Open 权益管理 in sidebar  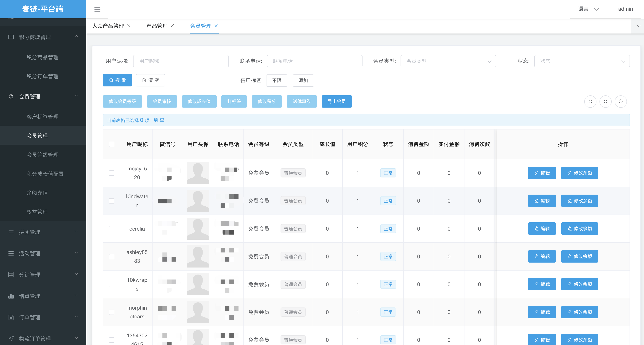[x=37, y=212]
